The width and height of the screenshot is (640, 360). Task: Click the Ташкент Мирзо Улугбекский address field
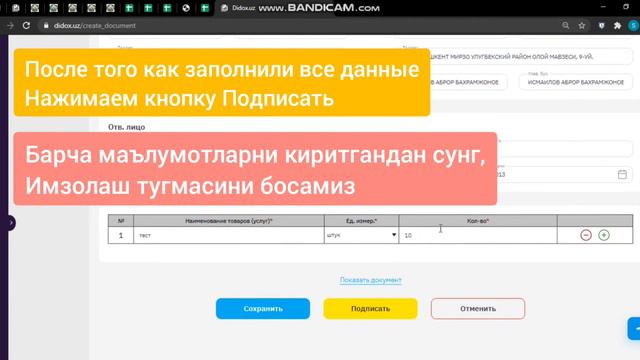(x=531, y=56)
